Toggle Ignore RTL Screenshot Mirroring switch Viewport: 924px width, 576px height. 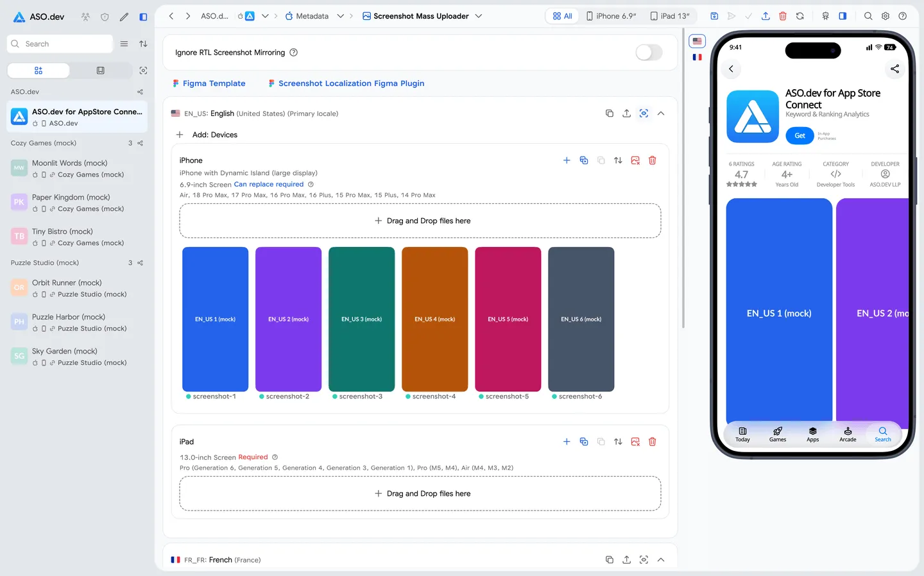point(649,53)
